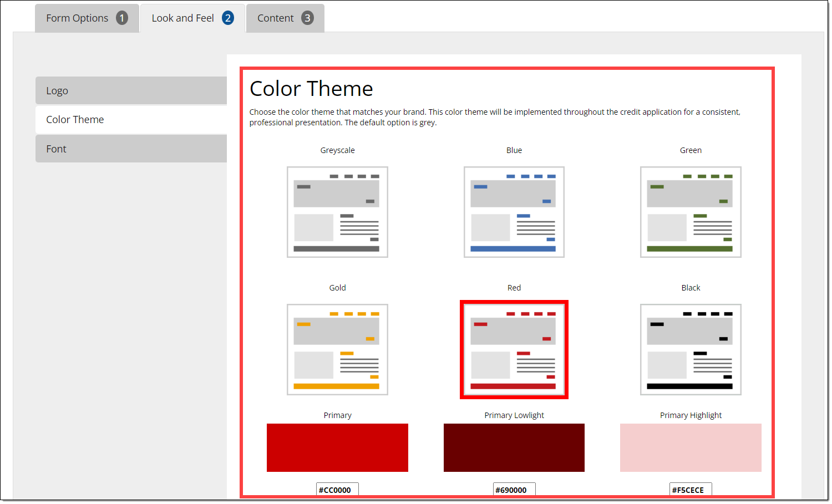Click the step 3 badge on Content tab
Screen dimensions: 832x504
(307, 18)
